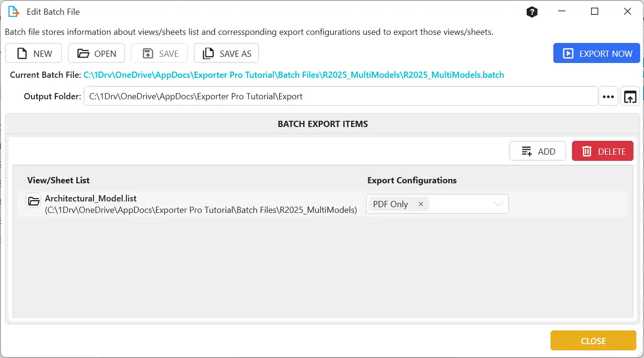The width and height of the screenshot is (644, 358).
Task: Click the Export Configurations column header
Action: click(x=412, y=180)
